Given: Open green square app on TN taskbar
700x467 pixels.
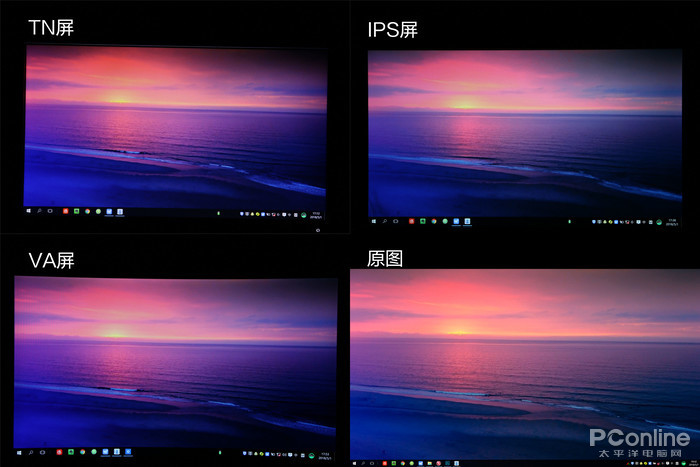Looking at the screenshot, I should tap(76, 211).
